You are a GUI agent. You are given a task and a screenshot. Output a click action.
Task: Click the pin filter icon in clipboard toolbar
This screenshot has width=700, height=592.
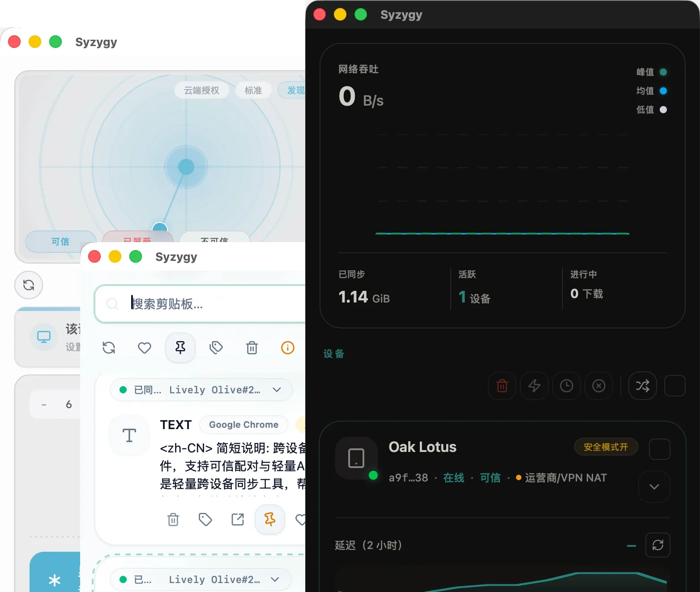point(180,348)
